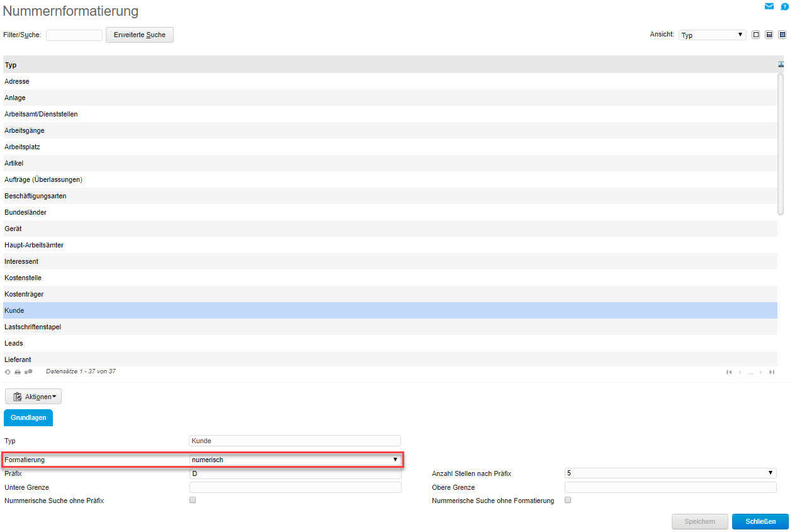Image resolution: width=797 pixels, height=532 pixels.
Task: Expand Anzahl Stellen nach Präfix dropdown
Action: [670, 473]
